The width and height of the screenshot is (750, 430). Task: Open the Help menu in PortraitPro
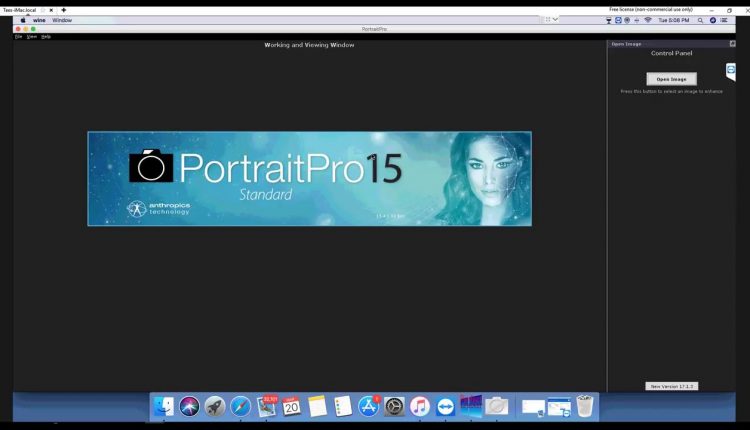(45, 36)
